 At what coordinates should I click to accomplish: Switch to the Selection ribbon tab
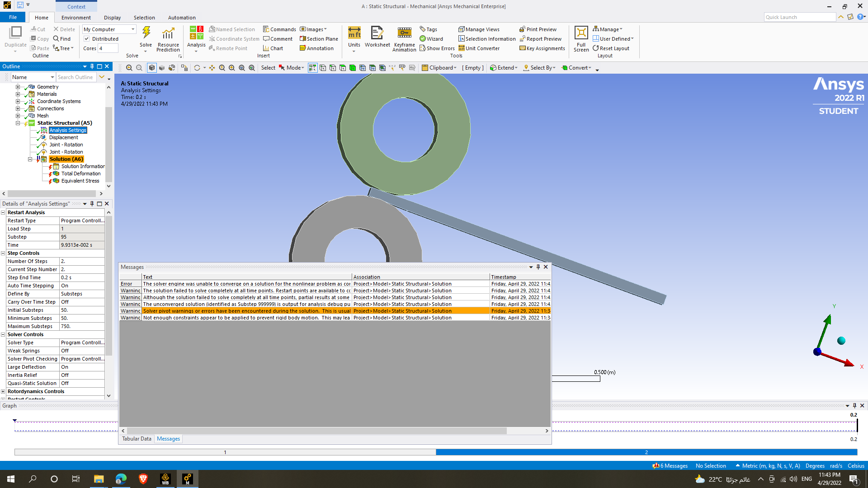pyautogui.click(x=144, y=18)
